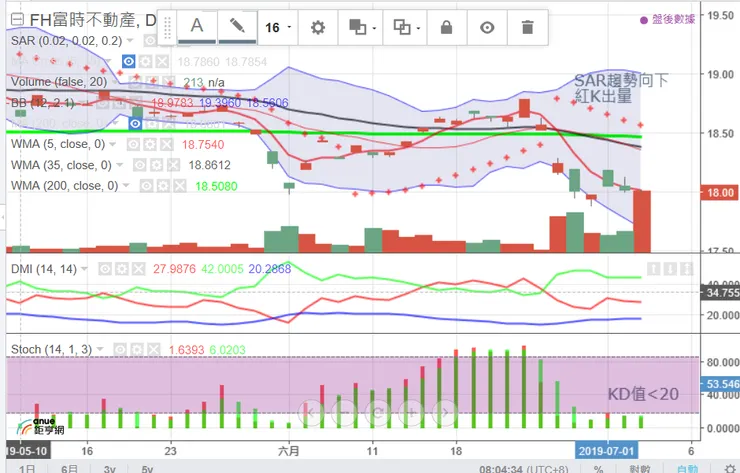Move DMI pane up

654,269
